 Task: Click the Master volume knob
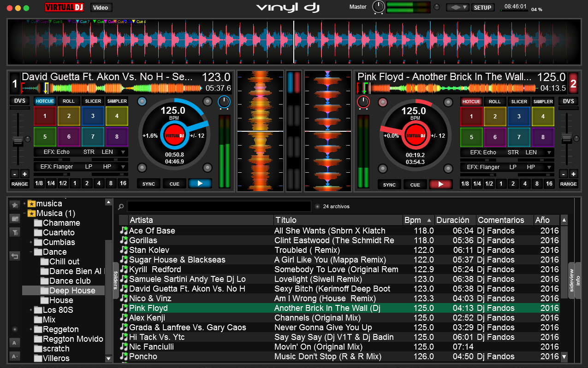(x=378, y=7)
